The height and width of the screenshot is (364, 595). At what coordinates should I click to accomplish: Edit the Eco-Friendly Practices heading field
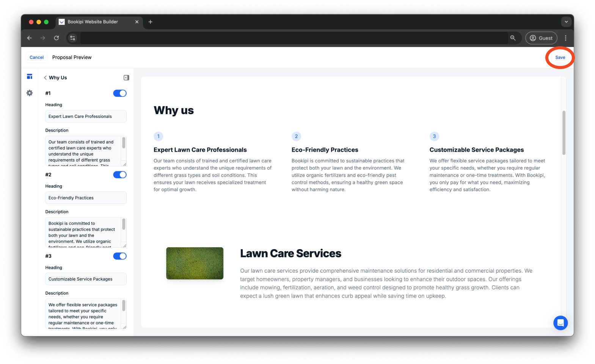coord(86,198)
